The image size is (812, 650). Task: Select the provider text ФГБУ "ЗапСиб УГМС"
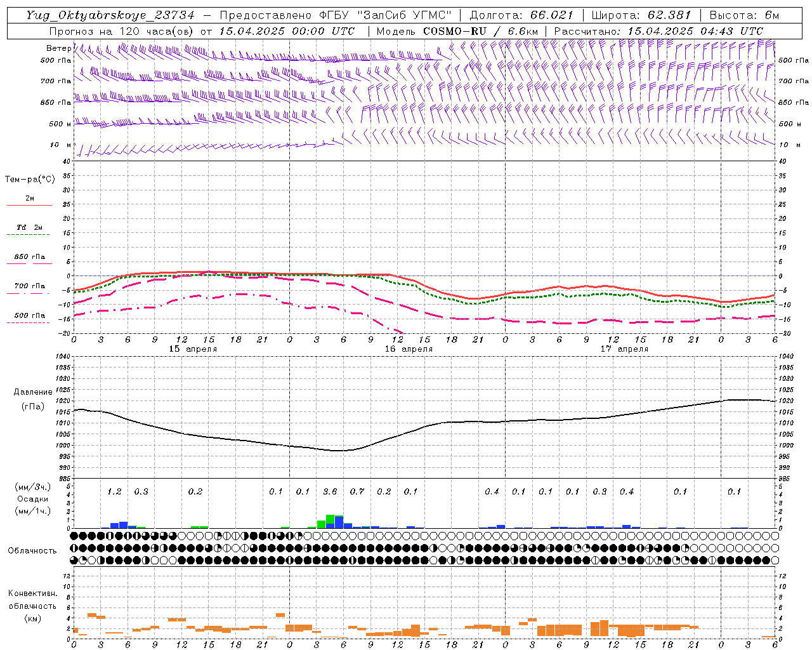click(x=386, y=15)
